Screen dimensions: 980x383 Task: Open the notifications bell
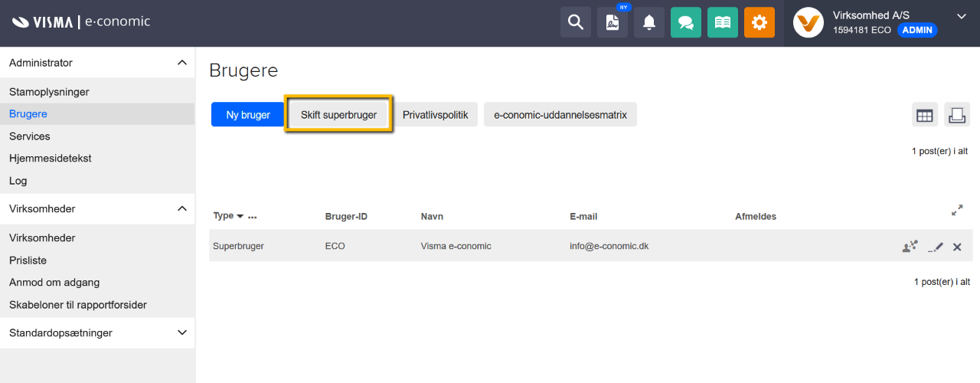(x=649, y=22)
